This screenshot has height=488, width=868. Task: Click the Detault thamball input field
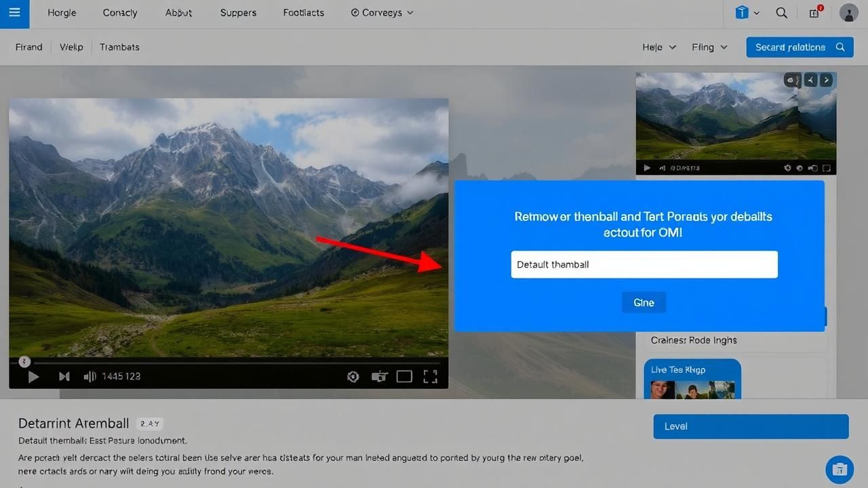[x=644, y=264]
